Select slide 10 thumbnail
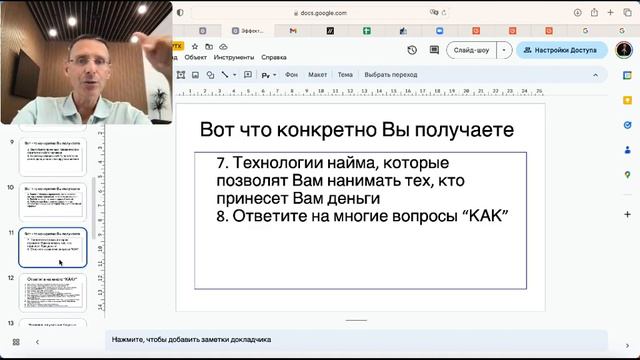 pyautogui.click(x=53, y=202)
